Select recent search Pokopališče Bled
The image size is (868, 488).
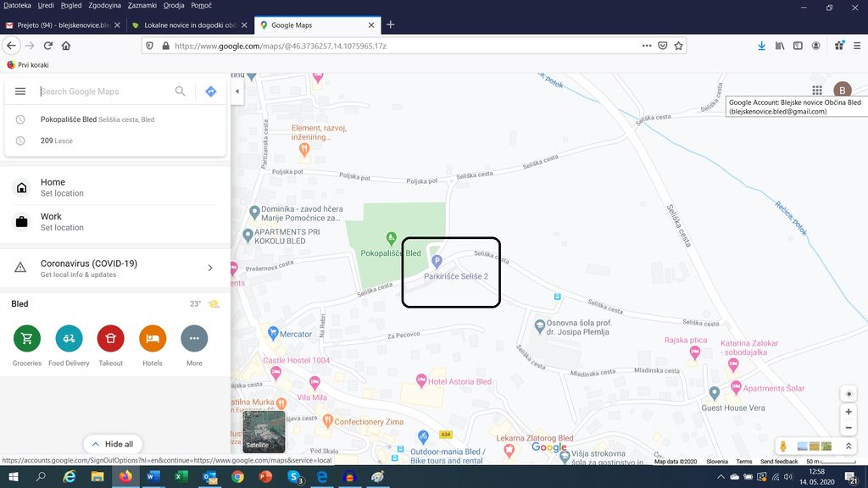coord(68,119)
